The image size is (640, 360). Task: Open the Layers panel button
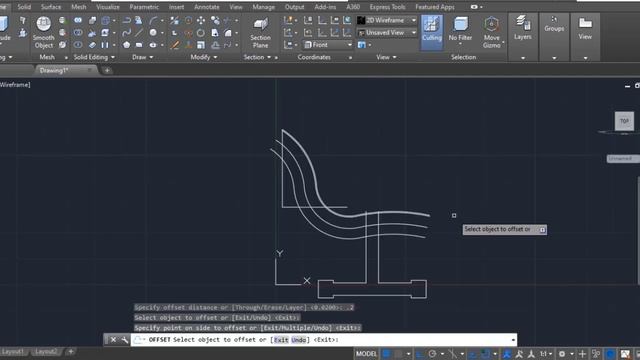(522, 28)
